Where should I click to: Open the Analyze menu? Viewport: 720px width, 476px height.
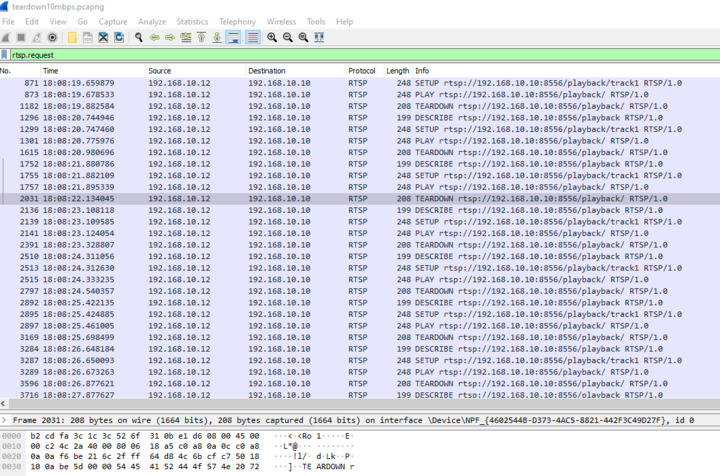click(152, 21)
